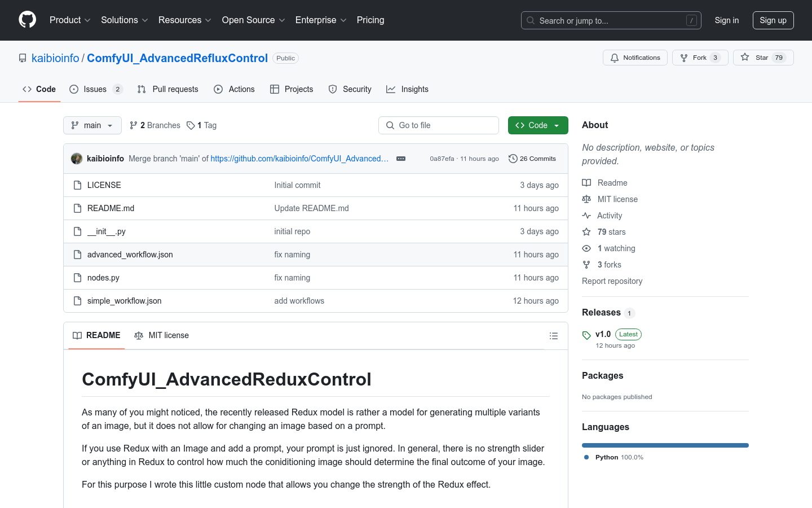
Task: Open the __init__.py file
Action: pyautogui.click(x=107, y=231)
